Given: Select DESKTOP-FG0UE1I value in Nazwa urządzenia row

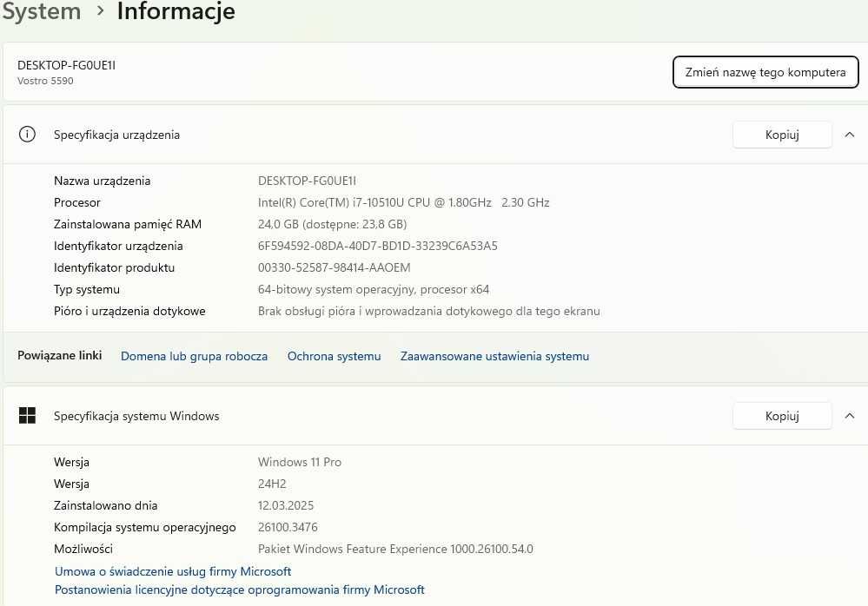Looking at the screenshot, I should (307, 181).
